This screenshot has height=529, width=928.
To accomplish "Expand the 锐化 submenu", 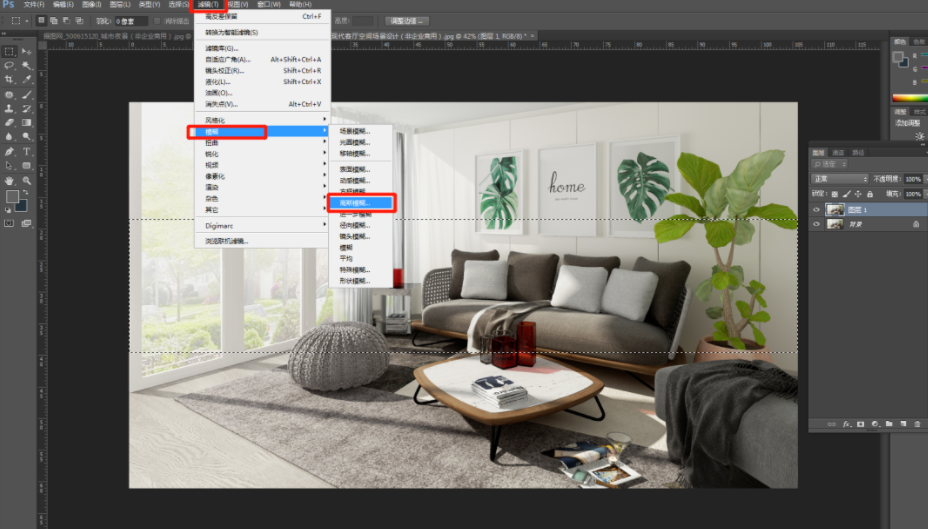I will (x=262, y=154).
